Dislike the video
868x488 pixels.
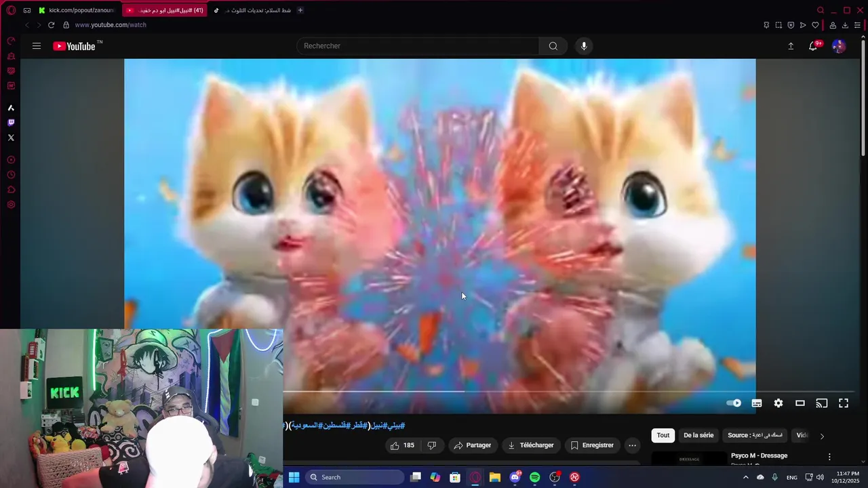(432, 445)
